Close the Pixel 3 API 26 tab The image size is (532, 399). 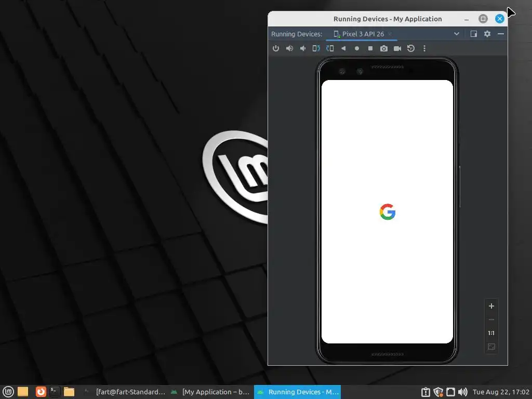coord(390,34)
